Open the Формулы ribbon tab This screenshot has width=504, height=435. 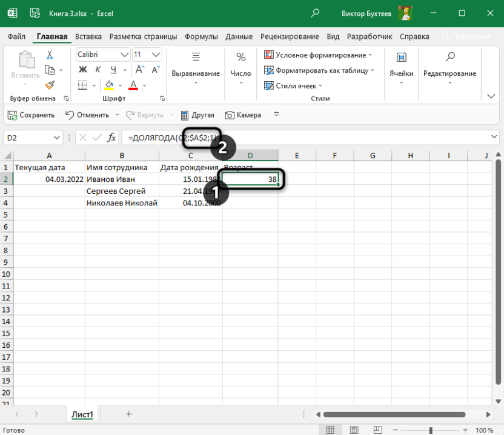point(201,36)
